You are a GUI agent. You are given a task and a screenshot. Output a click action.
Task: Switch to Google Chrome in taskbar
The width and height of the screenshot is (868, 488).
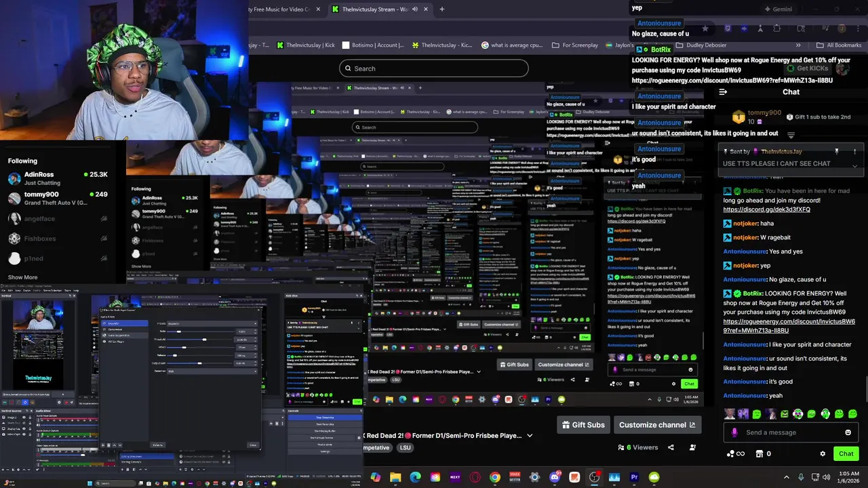point(495,477)
